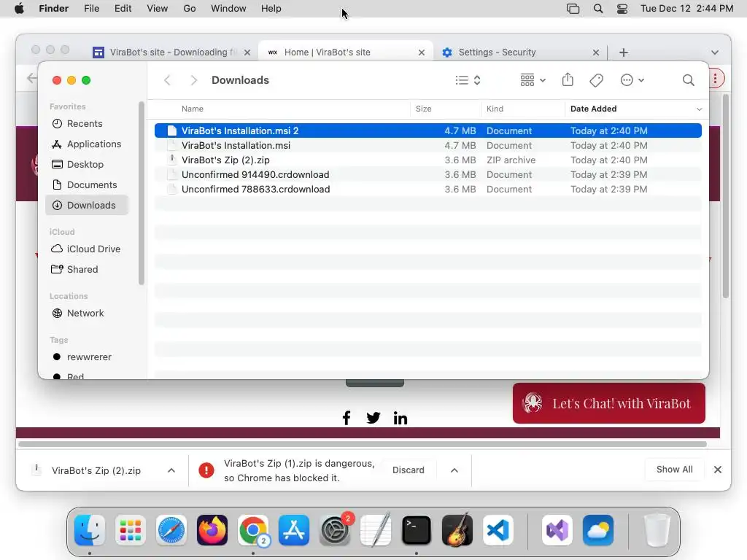Image resolution: width=747 pixels, height=560 pixels.
Task: Switch to Home ViraBot's site tab
Action: click(345, 52)
